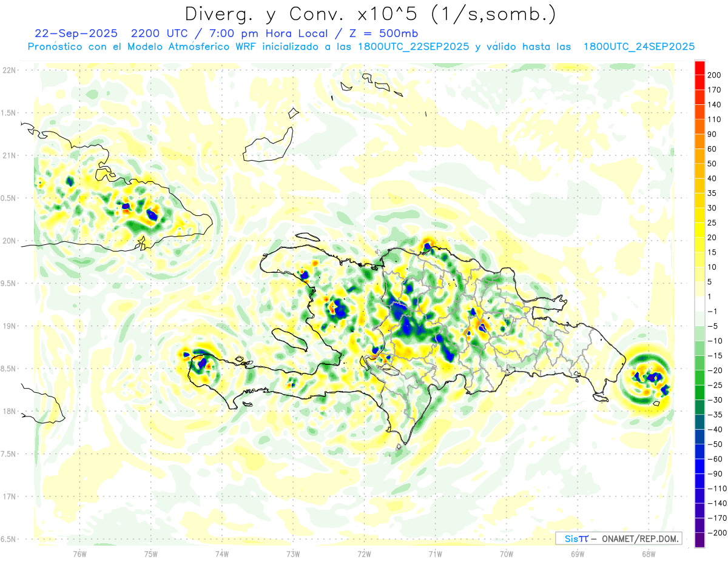Click the legend value '-60'
The width and height of the screenshot is (728, 562).
[715, 459]
